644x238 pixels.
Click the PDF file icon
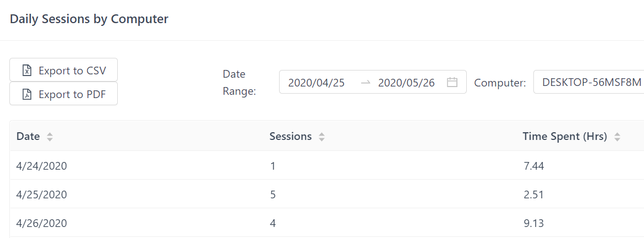coord(26,94)
